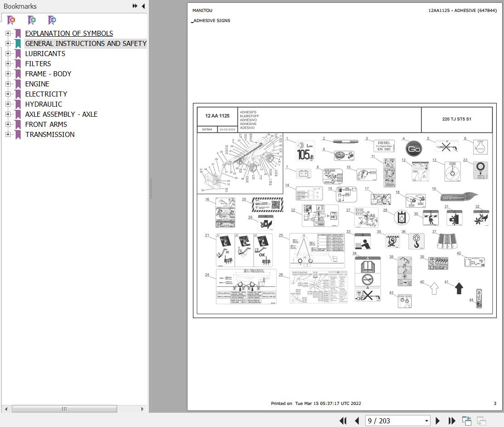
Task: Click the add new bookmark icon
Action: [x=32, y=20]
